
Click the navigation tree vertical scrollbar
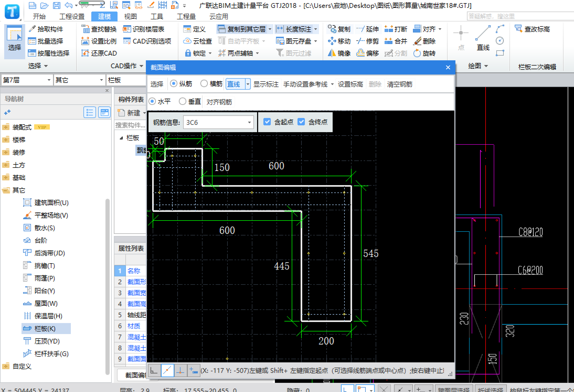point(107,287)
